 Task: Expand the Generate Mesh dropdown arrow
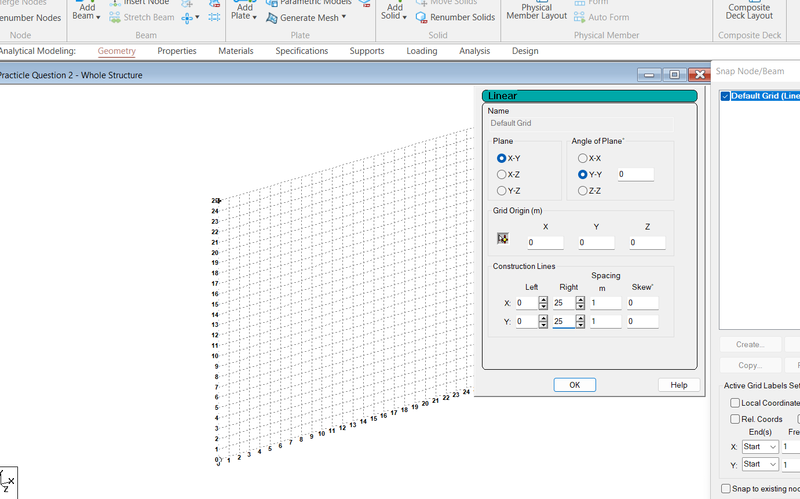tap(344, 17)
